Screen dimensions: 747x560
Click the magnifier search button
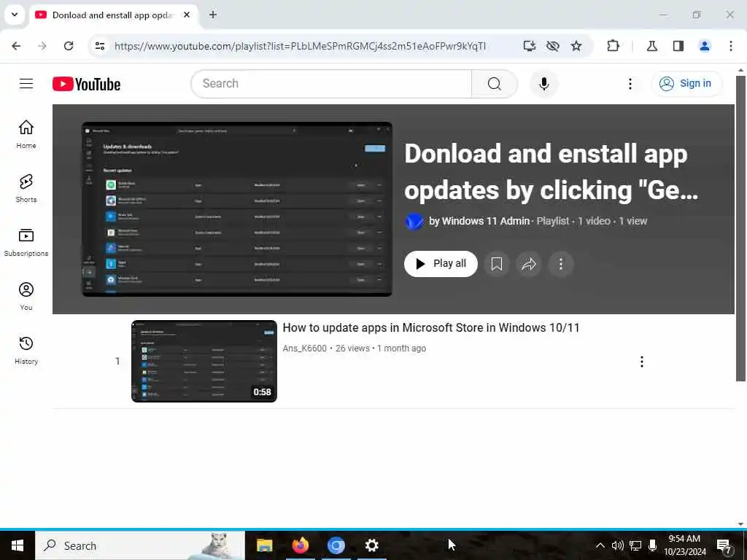click(x=494, y=84)
